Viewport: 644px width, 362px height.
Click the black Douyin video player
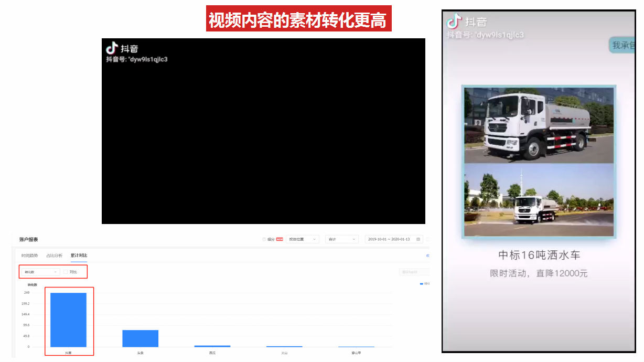[263, 131]
